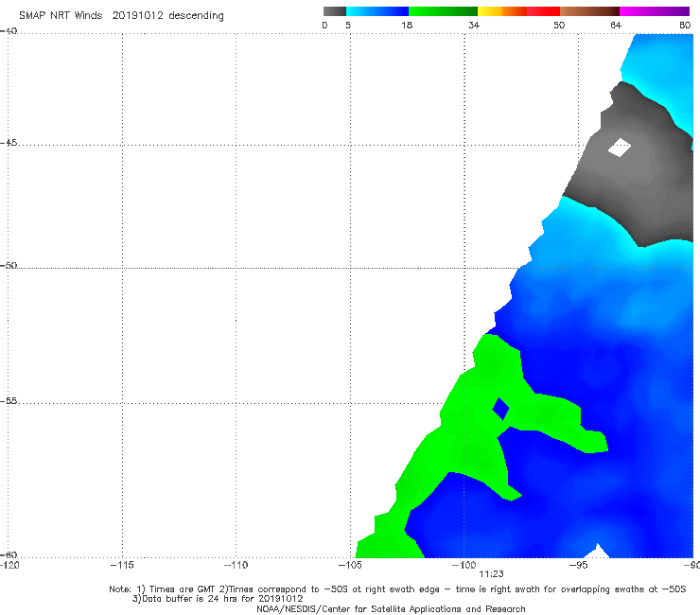Click the colorbar label '50'
This screenshot has width=700, height=615.
[x=559, y=25]
